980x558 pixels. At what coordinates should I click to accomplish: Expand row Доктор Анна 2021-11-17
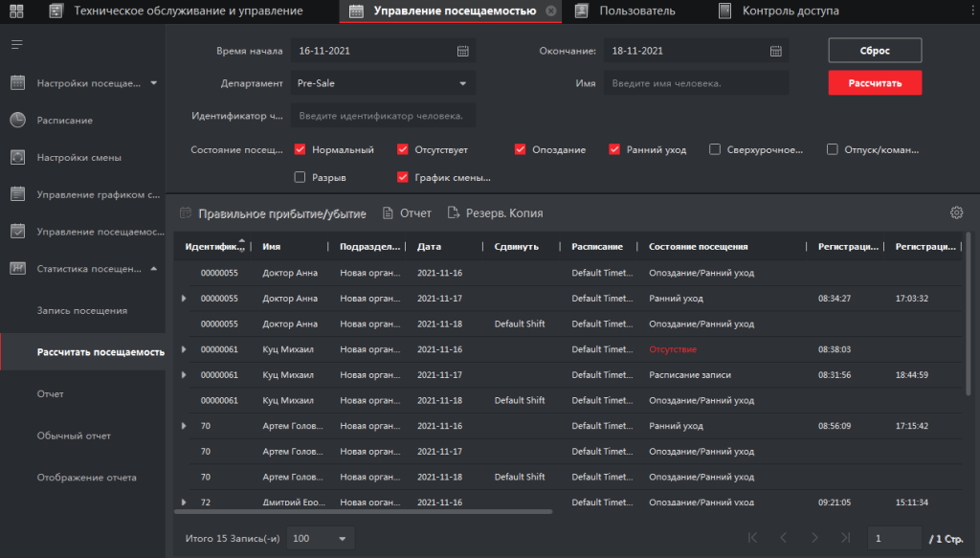tap(184, 299)
